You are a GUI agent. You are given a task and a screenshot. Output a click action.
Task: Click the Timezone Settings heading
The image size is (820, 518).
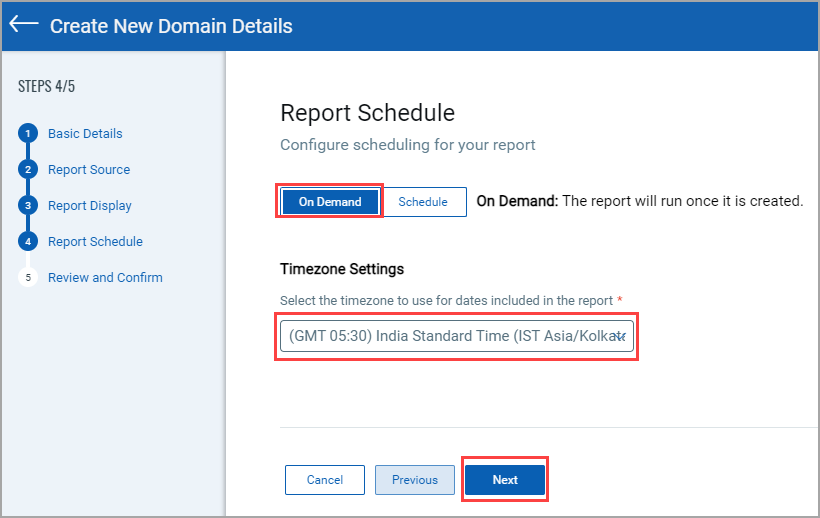click(x=342, y=269)
